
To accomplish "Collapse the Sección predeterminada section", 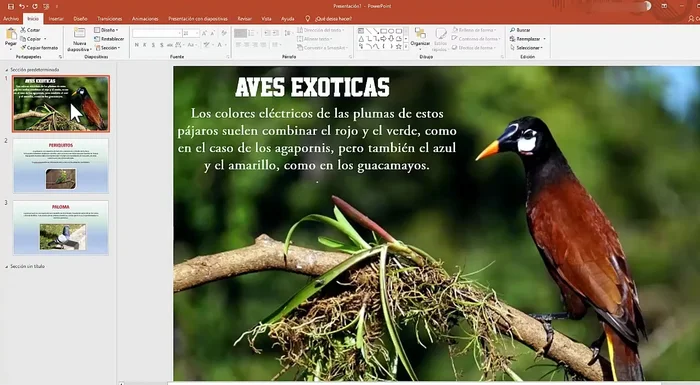I will pyautogui.click(x=7, y=70).
